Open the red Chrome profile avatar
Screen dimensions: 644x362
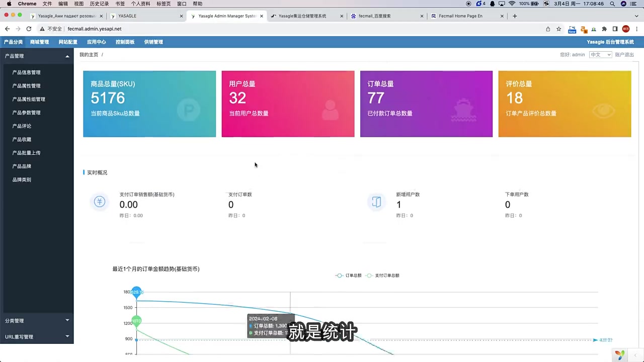tap(626, 29)
